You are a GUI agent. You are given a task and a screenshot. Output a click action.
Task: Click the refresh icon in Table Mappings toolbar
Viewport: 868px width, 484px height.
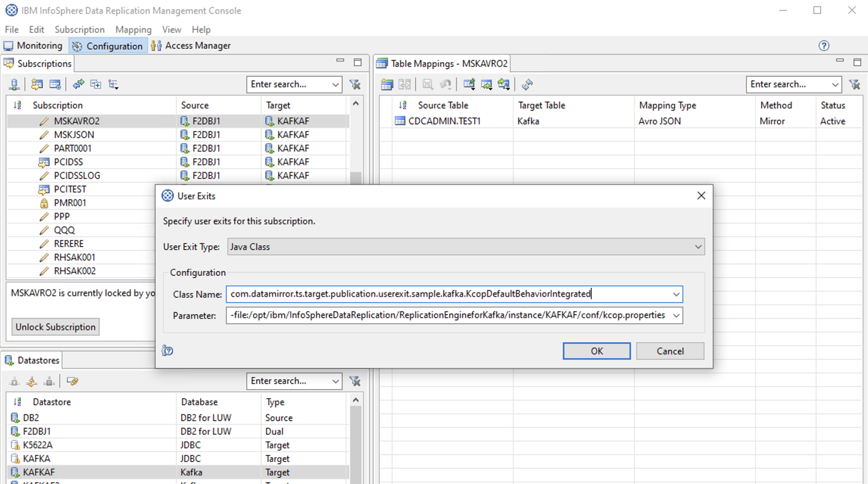click(527, 84)
